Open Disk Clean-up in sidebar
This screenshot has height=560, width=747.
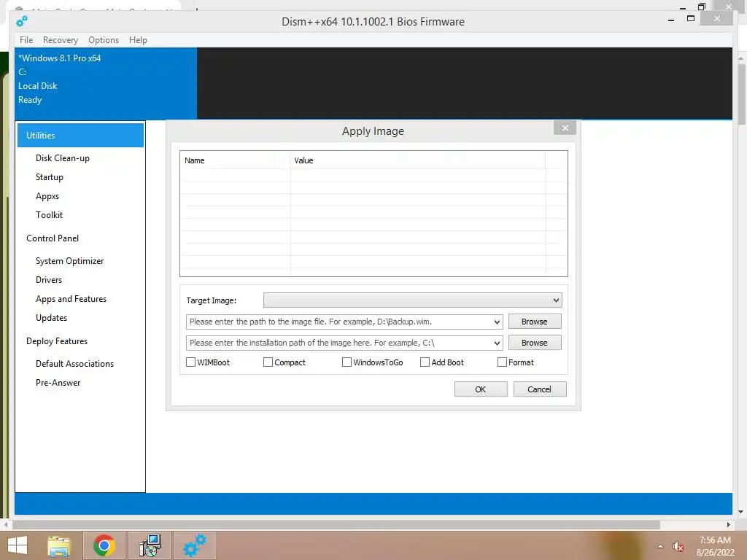[x=63, y=158]
